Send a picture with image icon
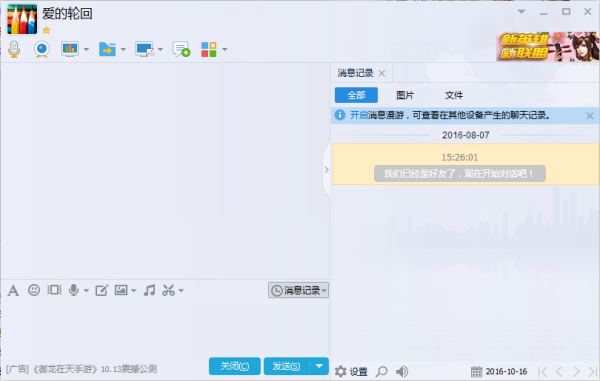 [x=121, y=290]
